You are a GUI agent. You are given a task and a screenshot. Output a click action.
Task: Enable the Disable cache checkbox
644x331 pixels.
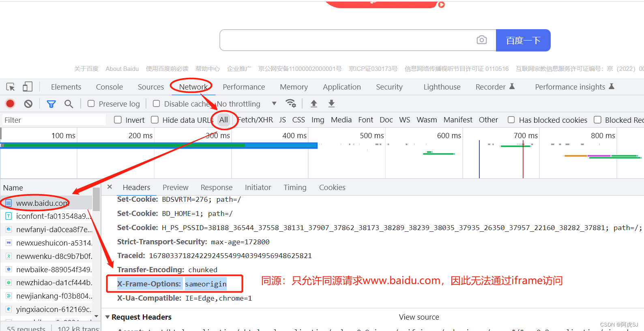point(156,104)
